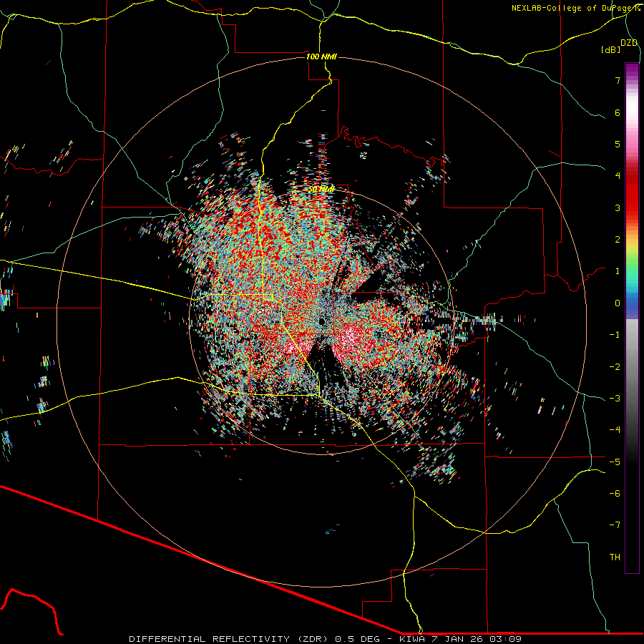Click the color scale value -4
Image resolution: width=644 pixels, height=644 pixels.
point(615,430)
